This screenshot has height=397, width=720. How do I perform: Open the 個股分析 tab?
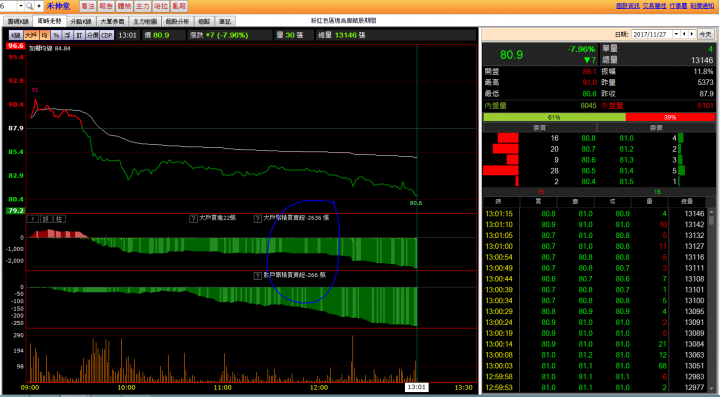[177, 21]
